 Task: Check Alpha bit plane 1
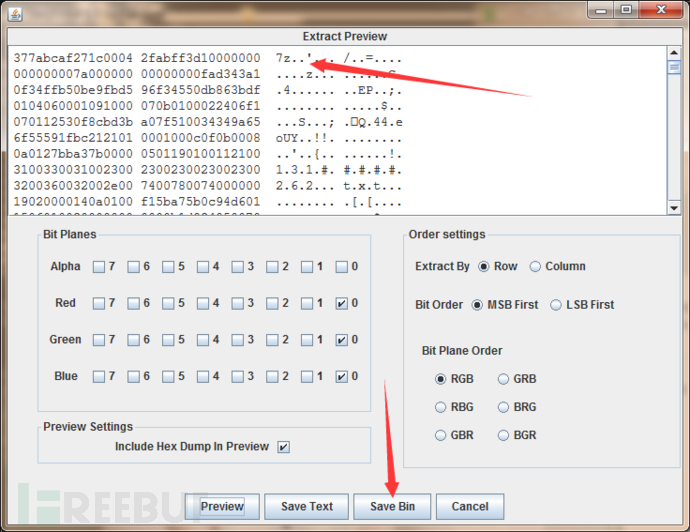click(x=307, y=267)
